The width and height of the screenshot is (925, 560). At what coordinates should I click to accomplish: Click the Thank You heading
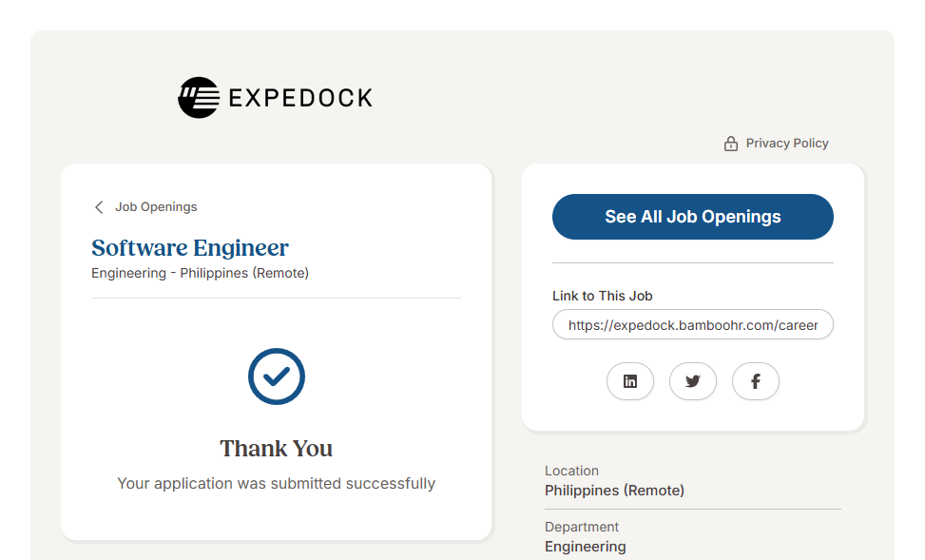(x=277, y=449)
